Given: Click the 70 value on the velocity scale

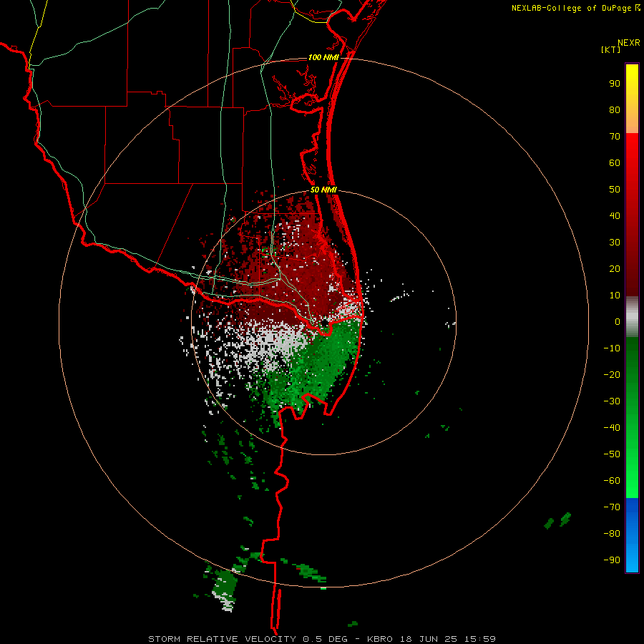Looking at the screenshot, I should click(615, 137).
